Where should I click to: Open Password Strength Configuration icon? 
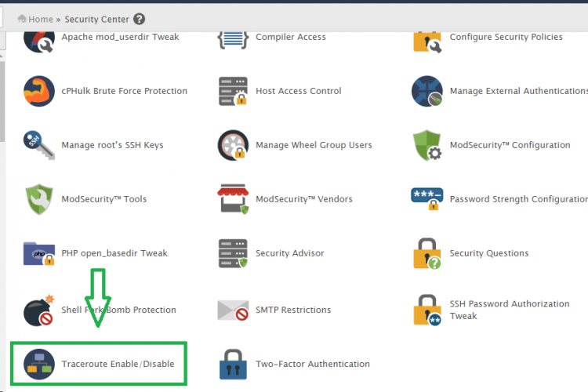click(427, 199)
